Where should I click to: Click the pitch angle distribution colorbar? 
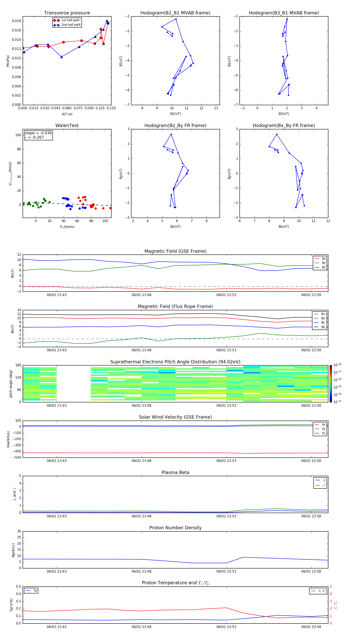tap(331, 384)
